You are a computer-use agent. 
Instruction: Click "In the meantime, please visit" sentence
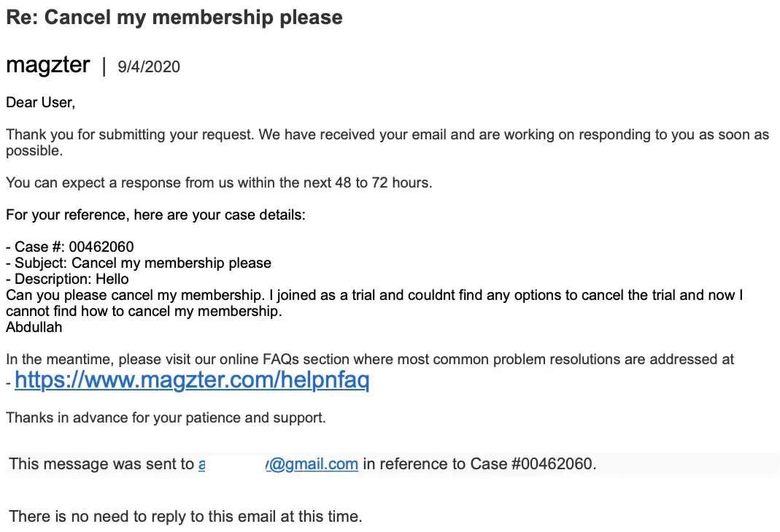(370, 359)
